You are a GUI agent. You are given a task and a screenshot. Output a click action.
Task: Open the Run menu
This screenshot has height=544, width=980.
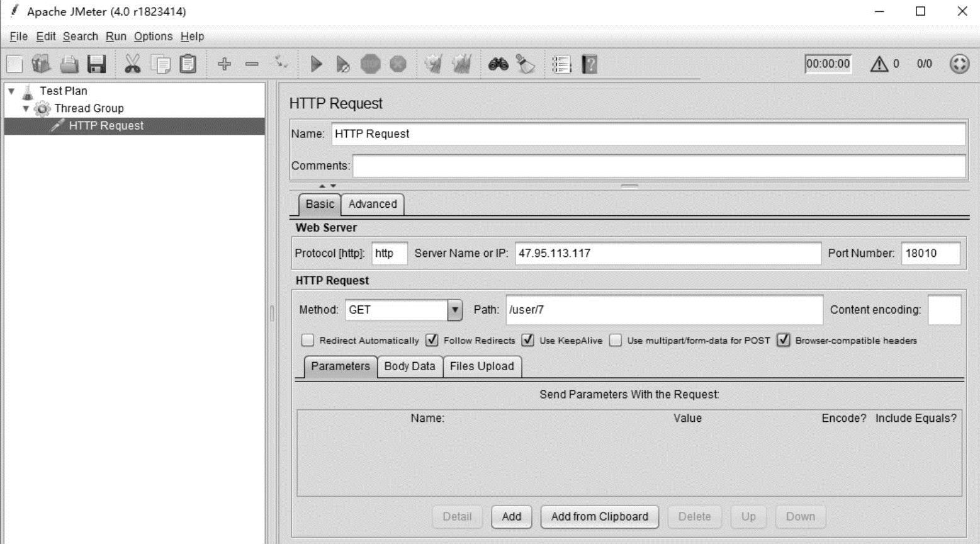tap(116, 37)
